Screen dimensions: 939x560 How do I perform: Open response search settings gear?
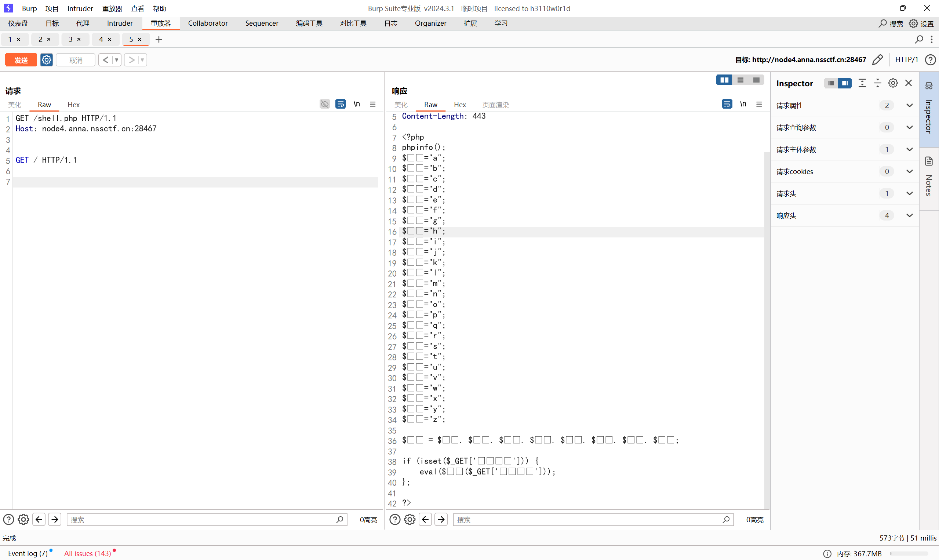[x=410, y=520]
